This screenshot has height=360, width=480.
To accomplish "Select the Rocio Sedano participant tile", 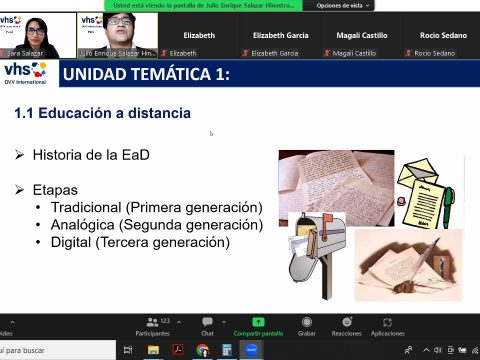I will click(x=442, y=36).
